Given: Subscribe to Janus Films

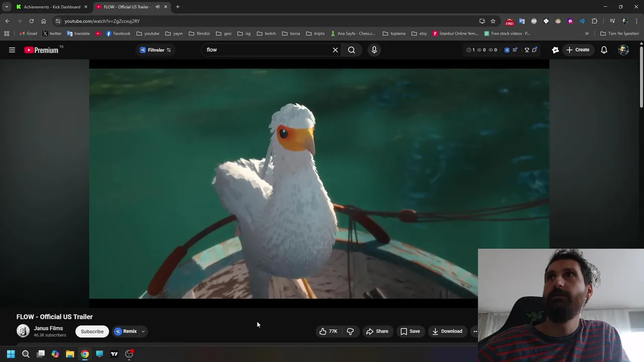Looking at the screenshot, I should 92,331.
